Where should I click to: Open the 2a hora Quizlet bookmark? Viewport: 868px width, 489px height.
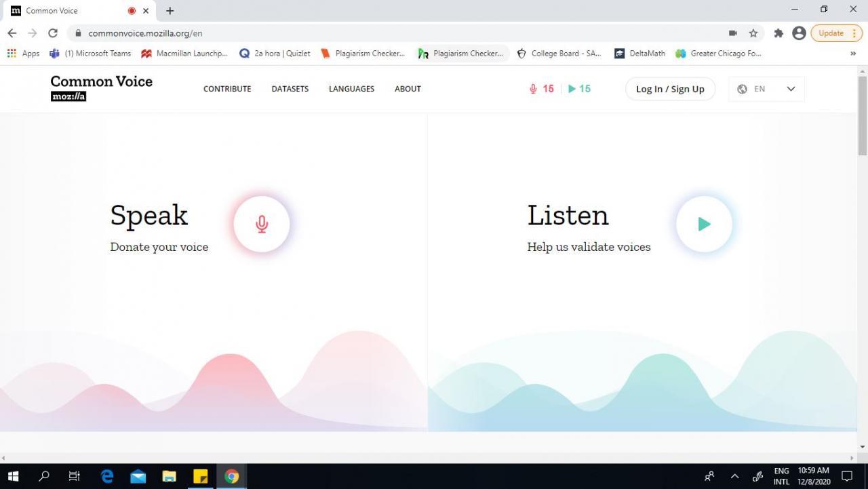click(x=275, y=53)
